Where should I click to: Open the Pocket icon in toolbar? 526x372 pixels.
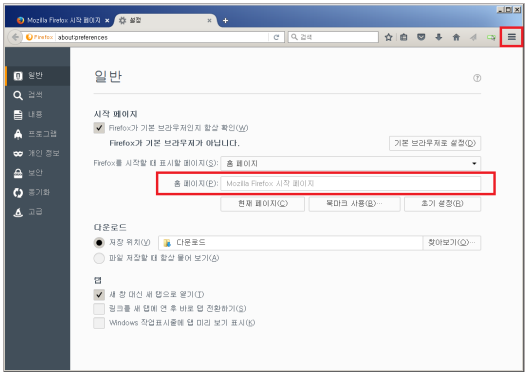tap(421, 37)
